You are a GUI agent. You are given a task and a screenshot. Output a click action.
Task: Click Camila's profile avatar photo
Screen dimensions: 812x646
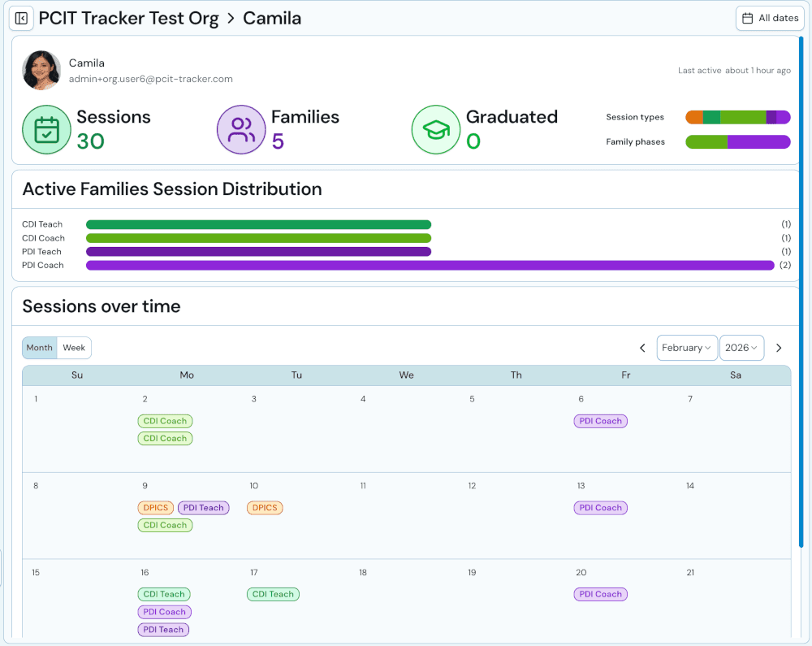(x=41, y=70)
